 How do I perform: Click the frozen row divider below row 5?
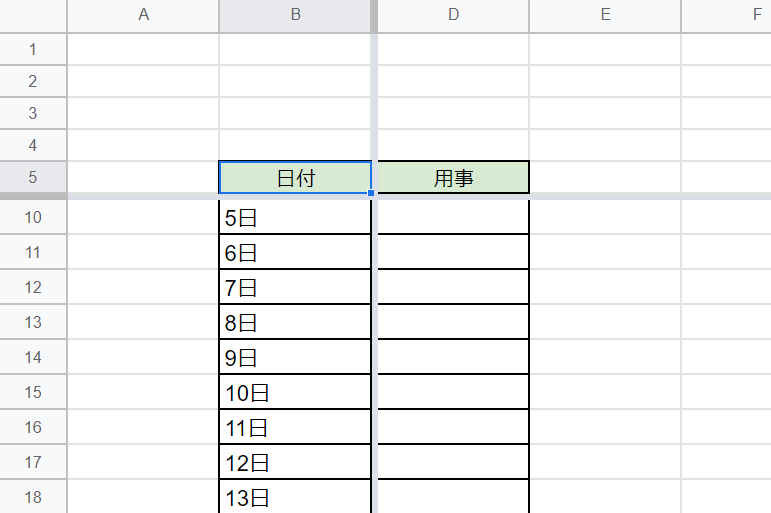[x=386, y=196]
